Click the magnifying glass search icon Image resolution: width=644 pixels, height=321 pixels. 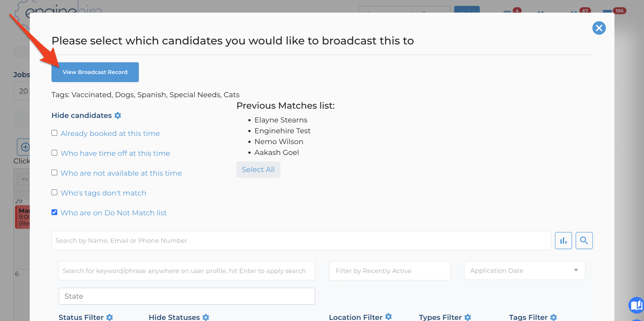584,240
